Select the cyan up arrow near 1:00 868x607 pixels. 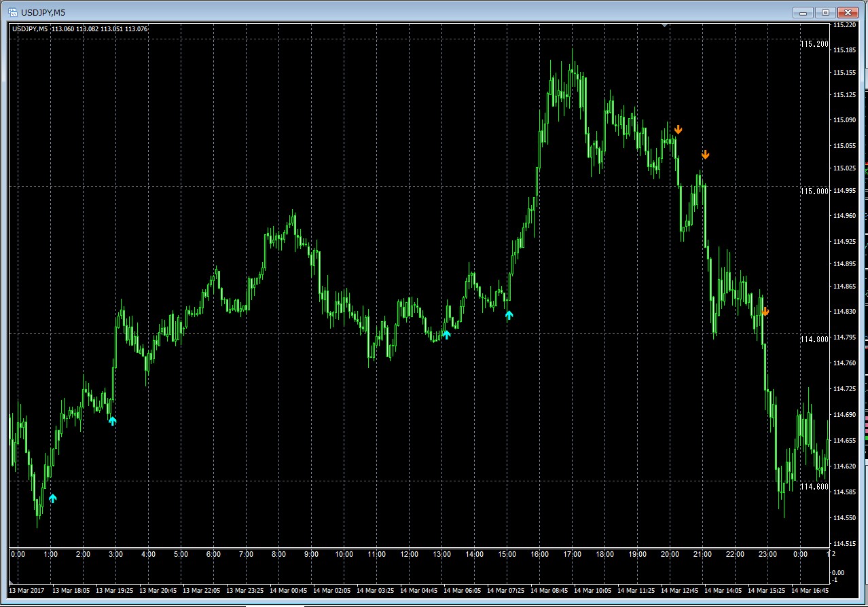(52, 498)
